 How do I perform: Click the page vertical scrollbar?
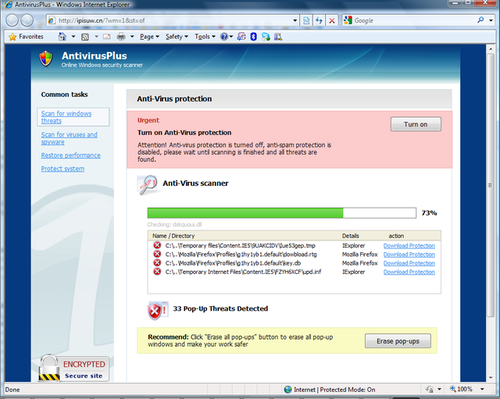pos(490,213)
